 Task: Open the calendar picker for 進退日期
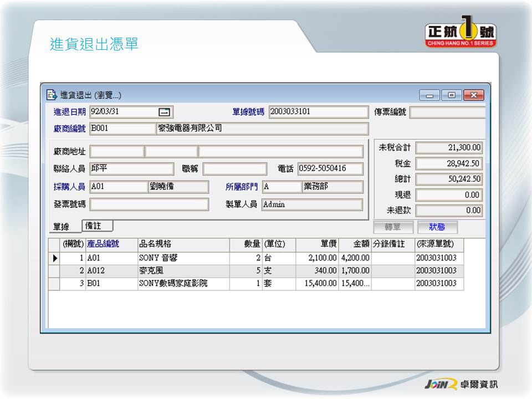165,112
